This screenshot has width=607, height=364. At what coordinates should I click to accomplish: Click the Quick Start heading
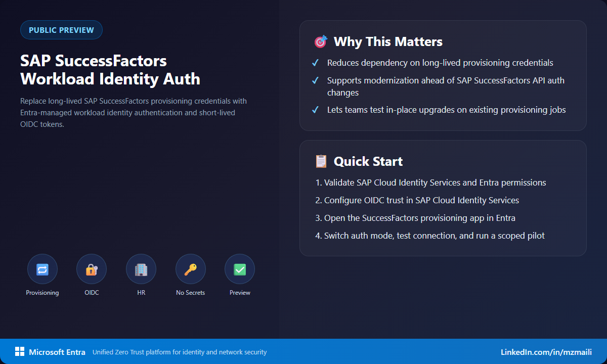(368, 161)
